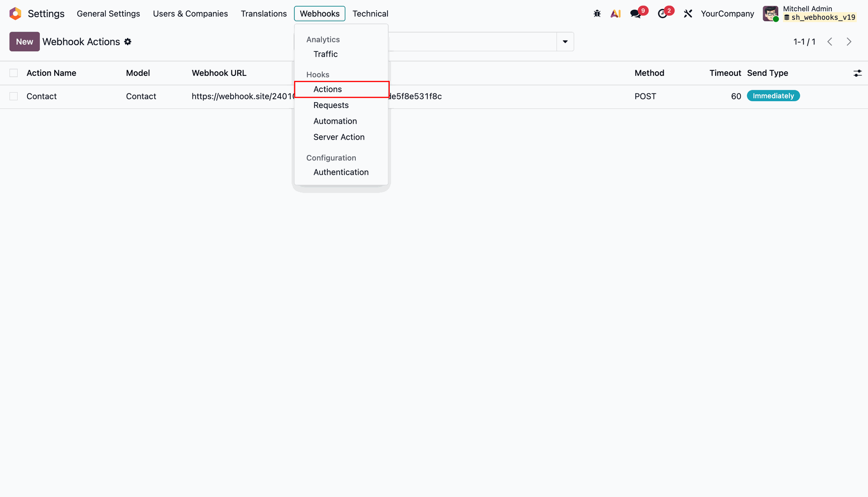Click the Webhook Actions breadcrumb title

(81, 42)
